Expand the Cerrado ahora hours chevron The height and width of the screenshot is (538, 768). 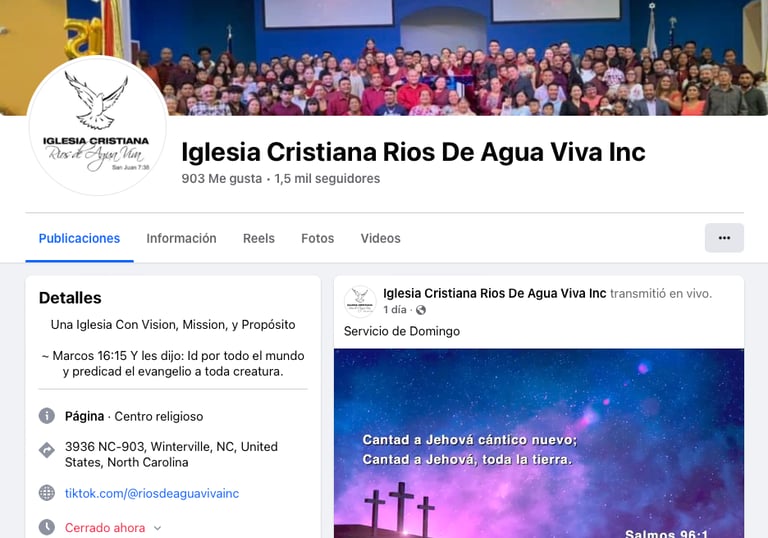pyautogui.click(x=157, y=528)
